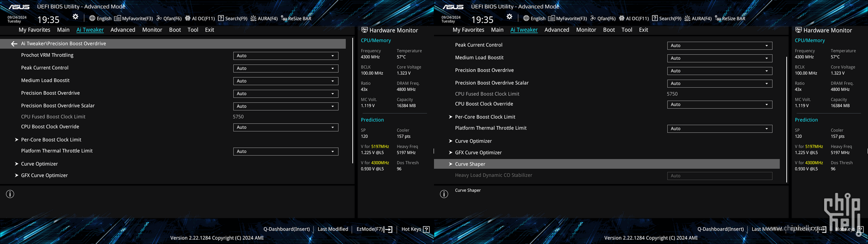Open Precision Boost Overdrive Scalar dropdown in left screen

pos(286,107)
